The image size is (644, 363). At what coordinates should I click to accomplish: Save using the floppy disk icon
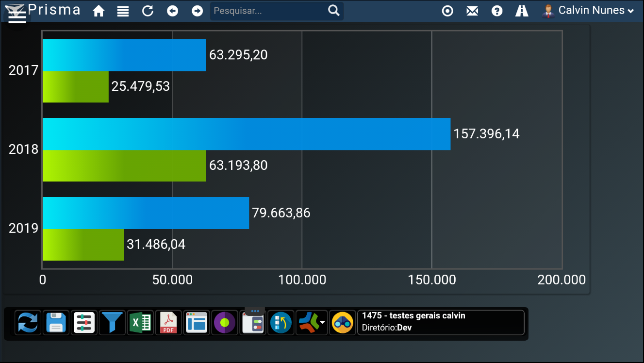click(56, 323)
